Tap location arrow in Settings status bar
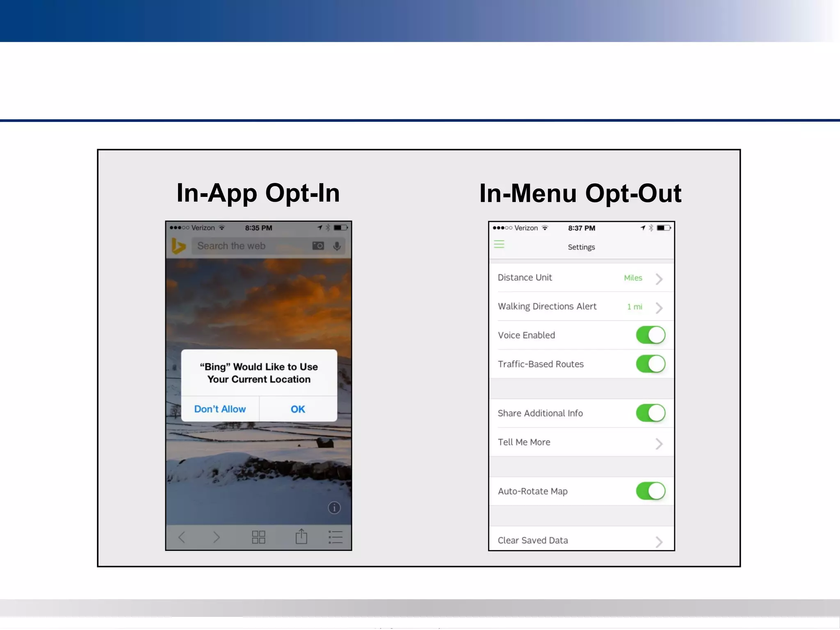The image size is (840, 630). (x=643, y=228)
